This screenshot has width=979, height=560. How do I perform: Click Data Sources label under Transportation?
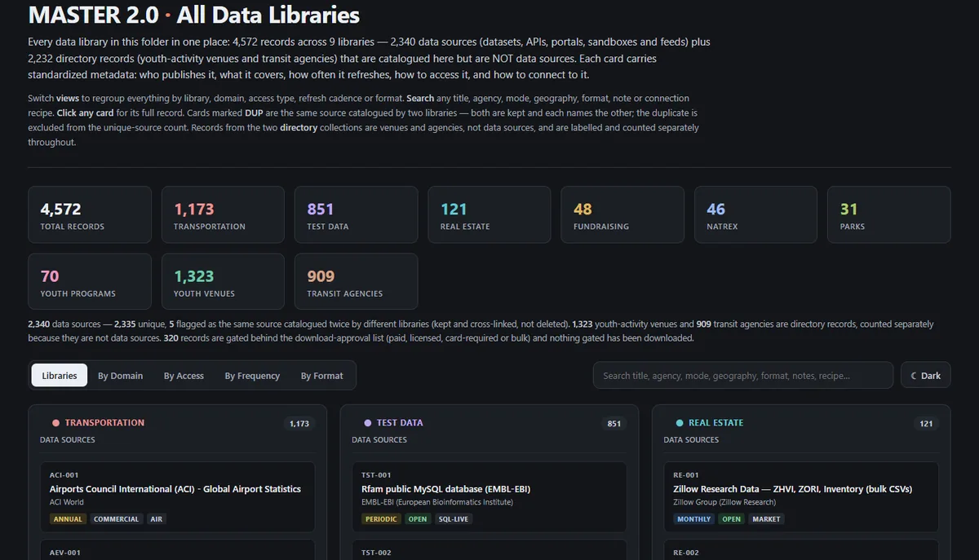68,440
